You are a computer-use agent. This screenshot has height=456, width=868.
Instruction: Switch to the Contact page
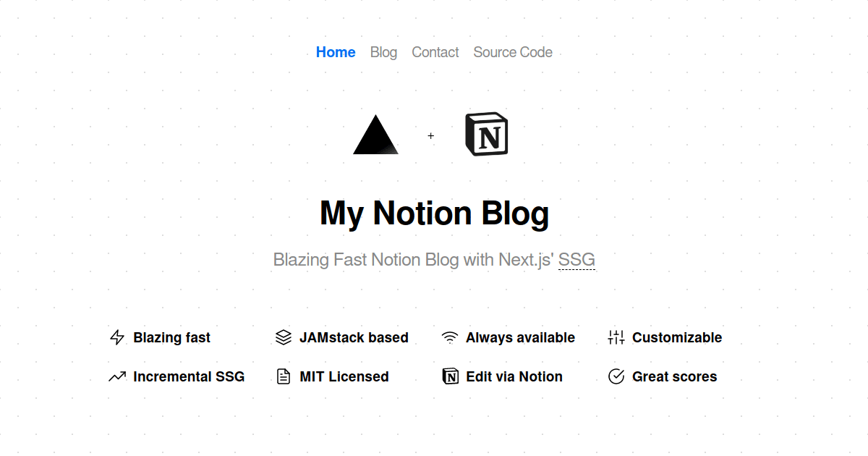pyautogui.click(x=435, y=52)
